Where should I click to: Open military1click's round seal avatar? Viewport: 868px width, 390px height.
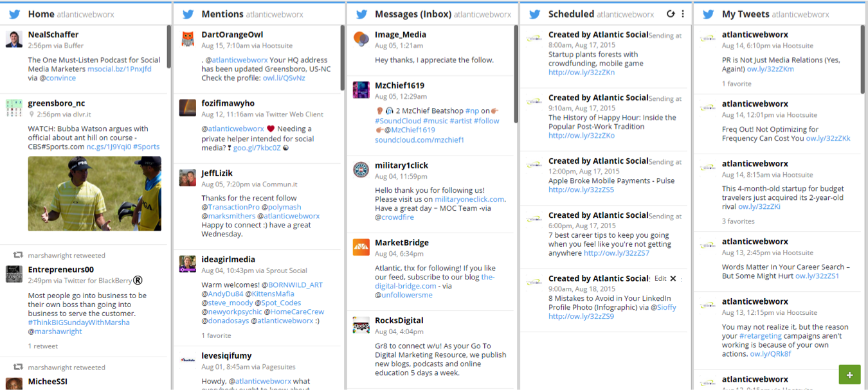pos(361,170)
